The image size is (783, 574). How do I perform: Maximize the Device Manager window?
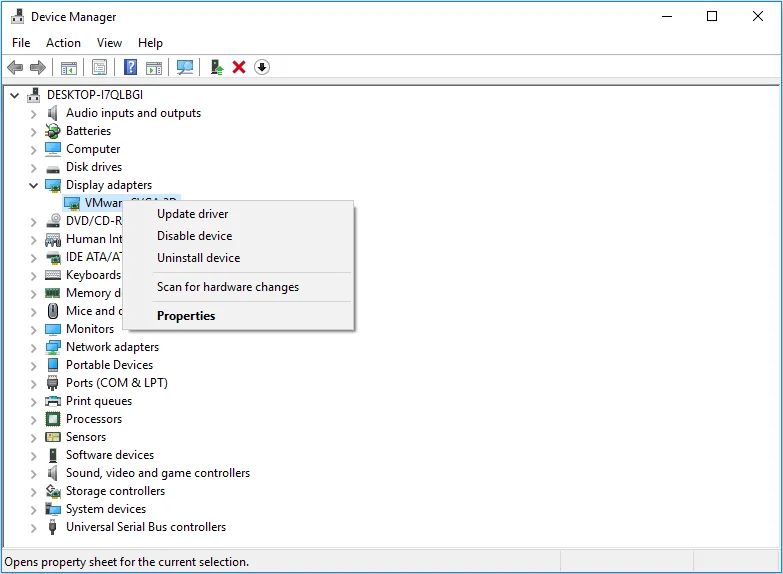[x=712, y=16]
